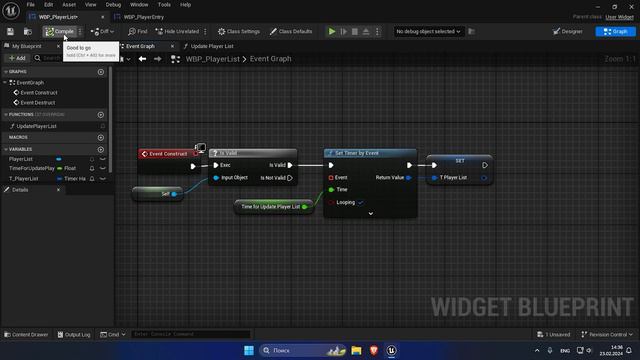Toggle Hide Unrelated nodes

click(178, 31)
